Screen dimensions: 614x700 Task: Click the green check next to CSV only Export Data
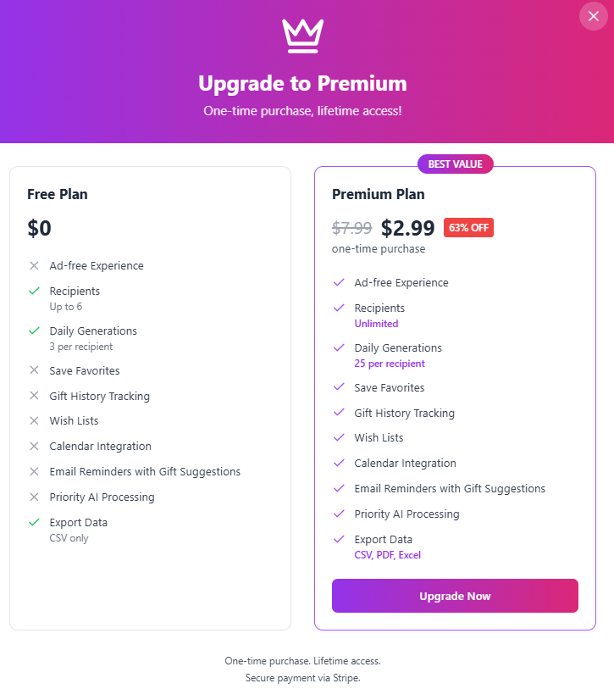pos(34,522)
